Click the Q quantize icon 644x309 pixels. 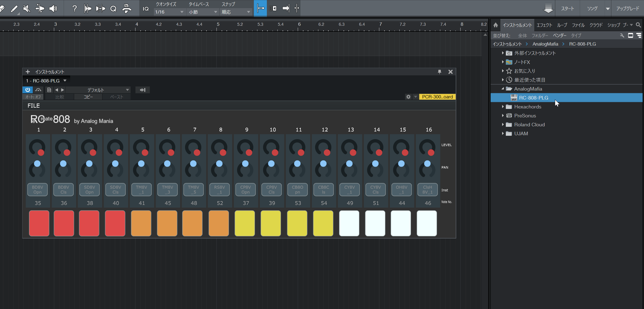pyautogui.click(x=113, y=9)
